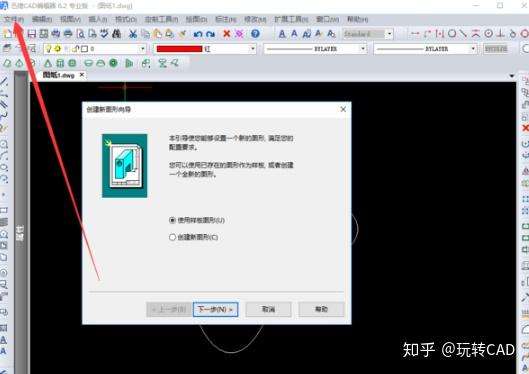
Task: Click the Cut scissors icon
Action: pos(133,34)
